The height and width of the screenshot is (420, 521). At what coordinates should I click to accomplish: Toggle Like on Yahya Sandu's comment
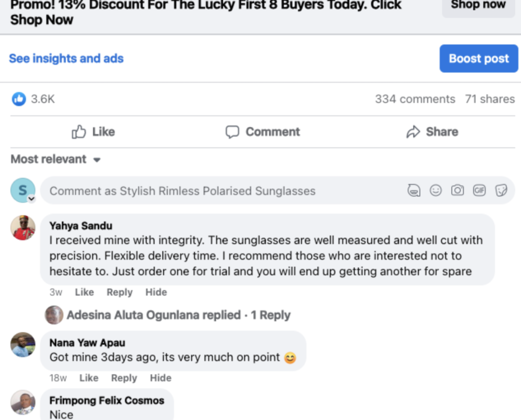[x=84, y=292]
